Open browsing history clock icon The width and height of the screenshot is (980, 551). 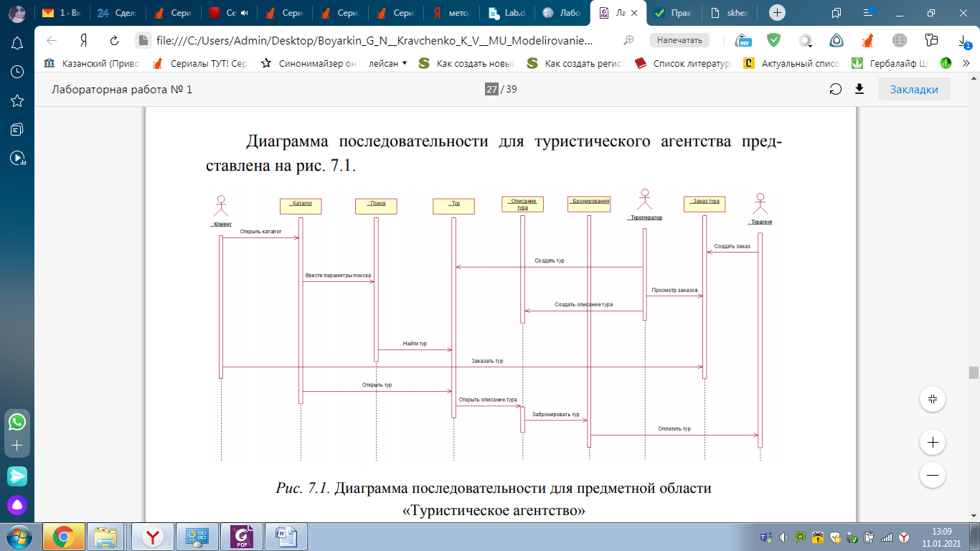[17, 72]
